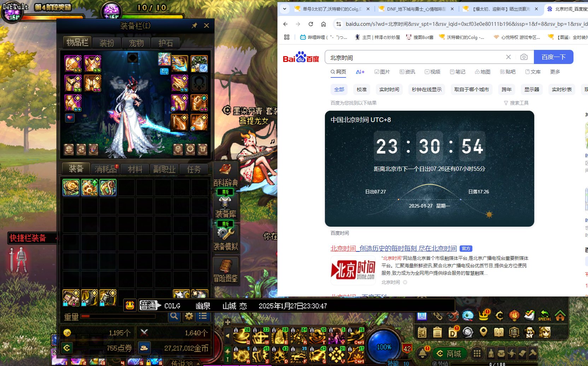Select the 秒钟在线显示 filter chip
588x366 pixels.
tap(427, 89)
